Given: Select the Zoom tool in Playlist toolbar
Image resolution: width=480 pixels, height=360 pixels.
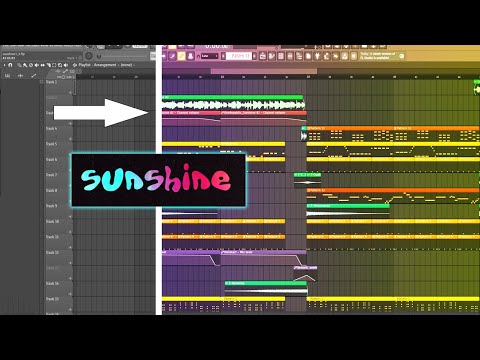Looking at the screenshot, I should 60,65.
